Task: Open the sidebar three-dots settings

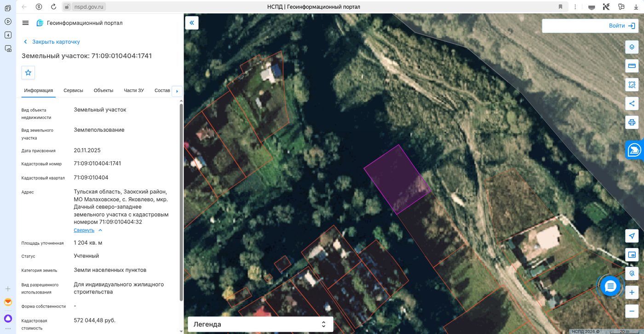Action: (8, 329)
